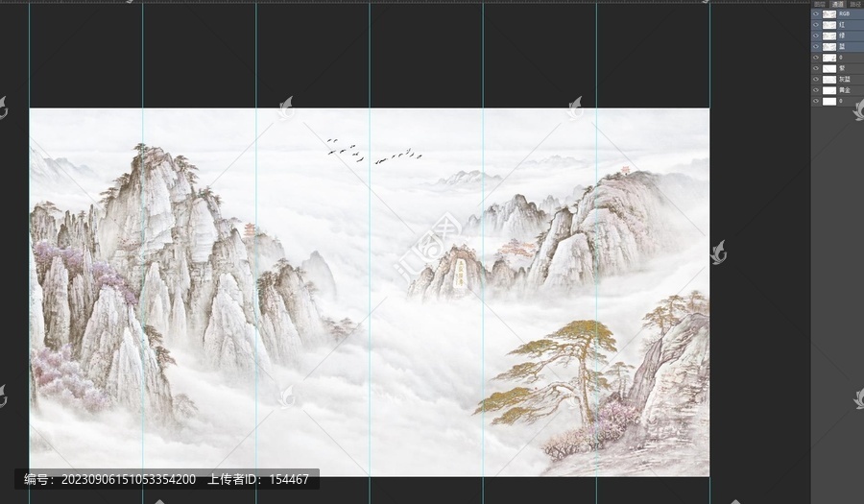The image size is (864, 504).
Task: Toggle eye of 0 channel above 紫
Action: (815, 58)
